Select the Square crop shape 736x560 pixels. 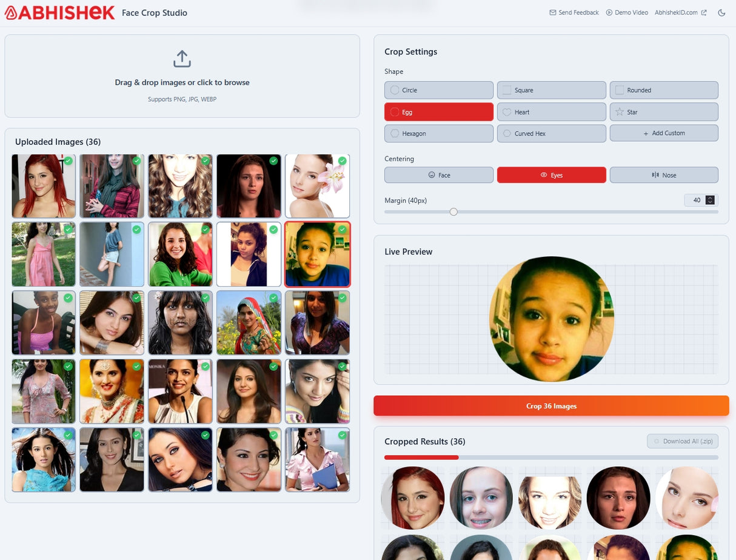coord(551,90)
